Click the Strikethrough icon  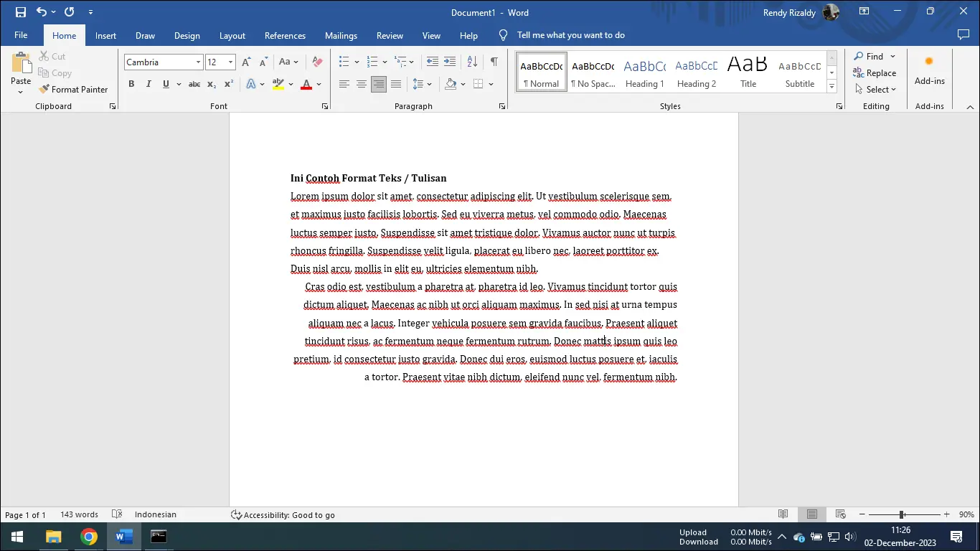pyautogui.click(x=194, y=85)
